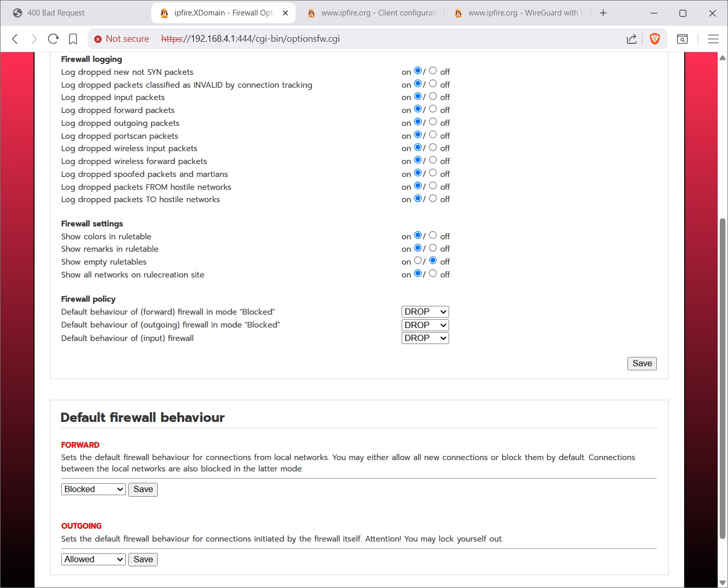Bookmark this page
The width and height of the screenshot is (728, 588).
click(x=73, y=39)
